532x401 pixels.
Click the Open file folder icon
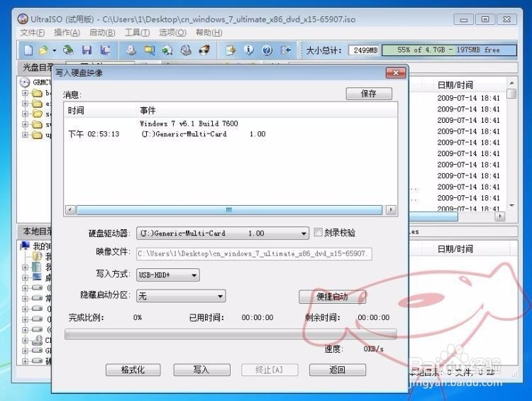(43, 50)
